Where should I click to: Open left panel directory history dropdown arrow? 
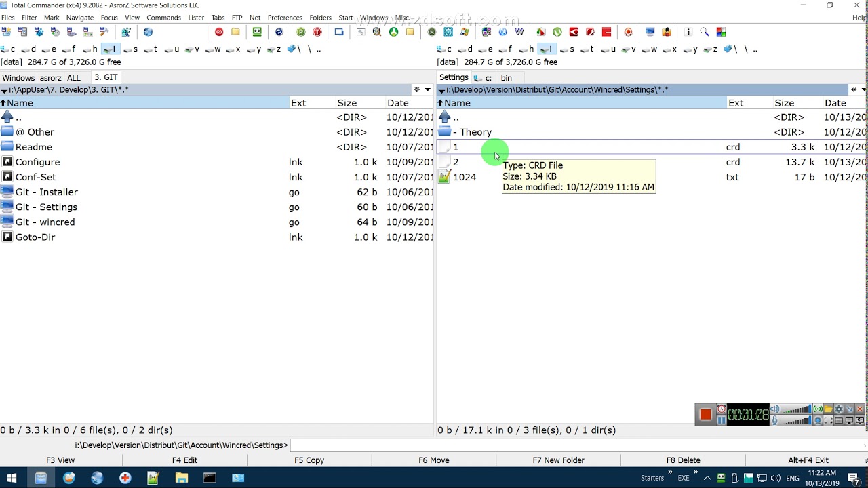coord(427,89)
